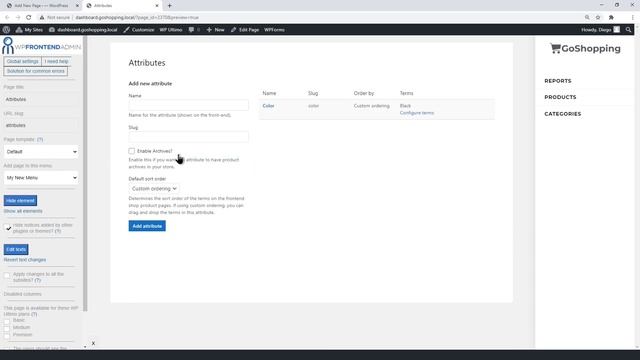This screenshot has height=360, width=640.
Task: Open REPORTS in GoShopping menu
Action: coord(558,81)
